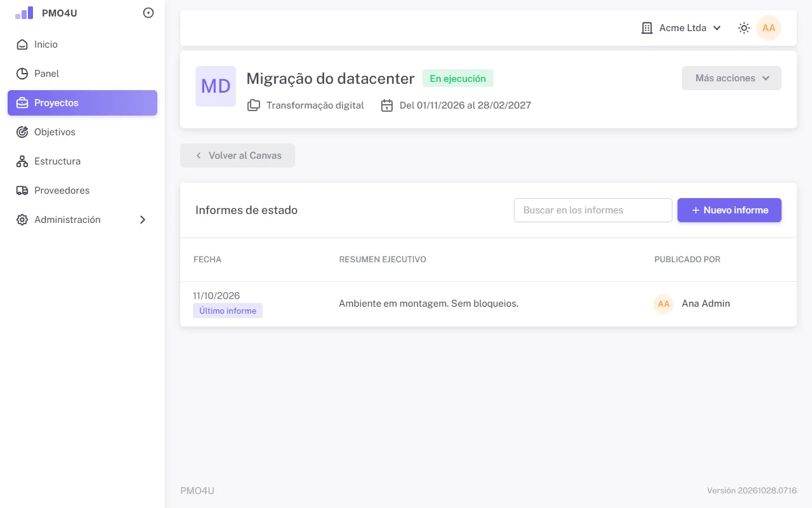Toggle the light/dark theme sun icon
Screen dimensions: 812x508
pyautogui.click(x=744, y=28)
